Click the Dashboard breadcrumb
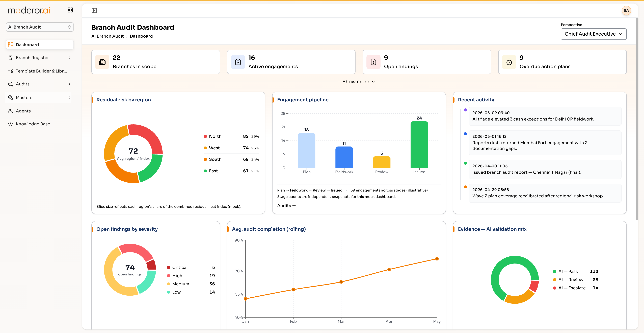644x333 pixels. [141, 36]
